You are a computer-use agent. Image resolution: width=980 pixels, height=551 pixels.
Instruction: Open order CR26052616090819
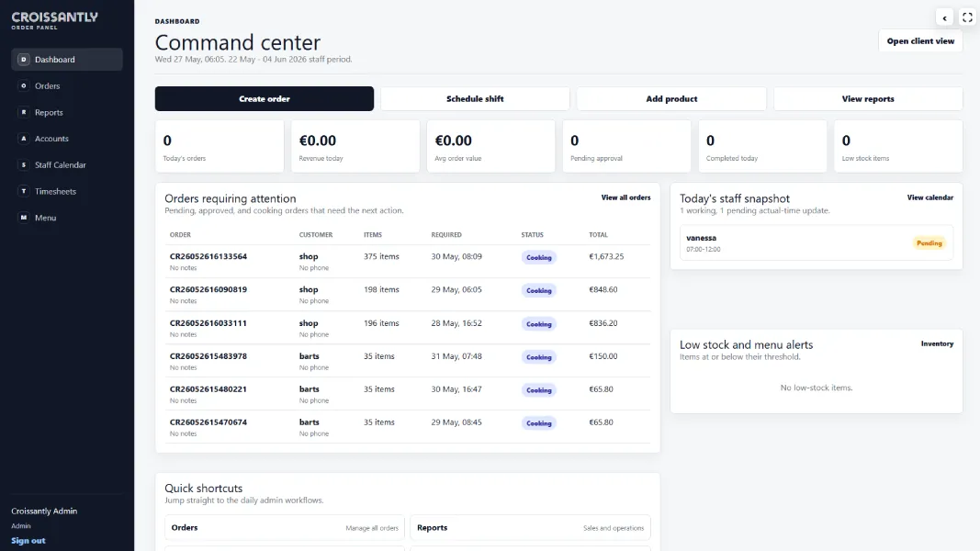coord(208,289)
